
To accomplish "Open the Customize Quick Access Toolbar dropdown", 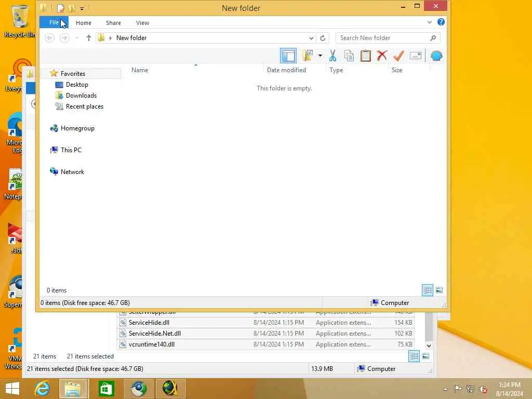I will (x=82, y=8).
